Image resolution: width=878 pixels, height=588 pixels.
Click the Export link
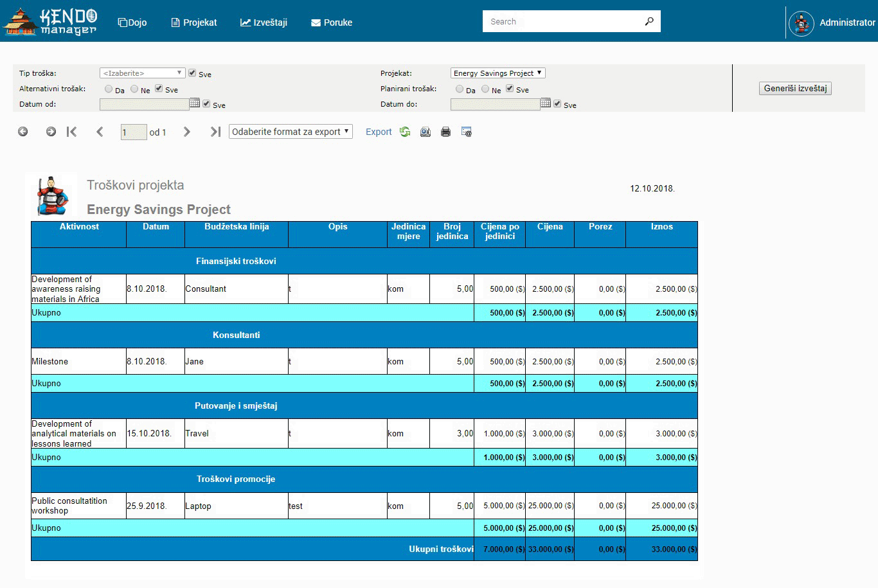tap(379, 132)
